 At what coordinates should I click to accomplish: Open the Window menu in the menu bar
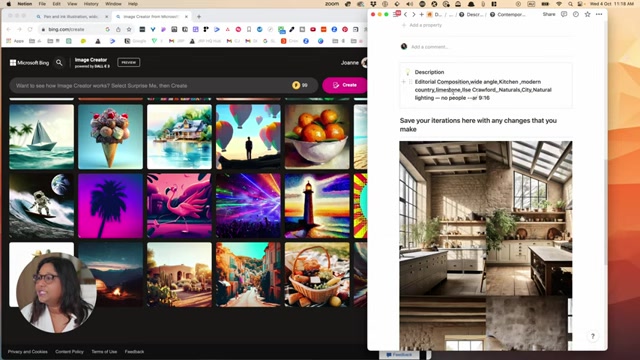coord(113,4)
